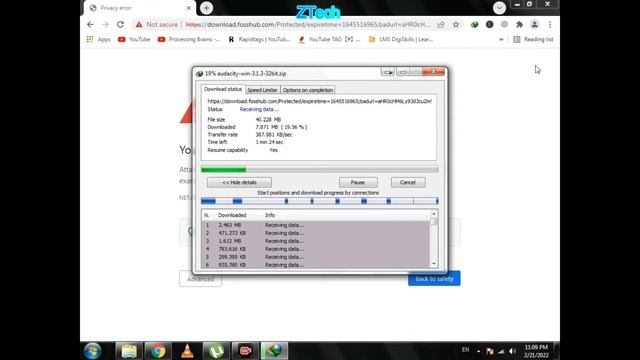Reload the page in Chrome
The width and height of the screenshot is (640, 360).
(120, 24)
